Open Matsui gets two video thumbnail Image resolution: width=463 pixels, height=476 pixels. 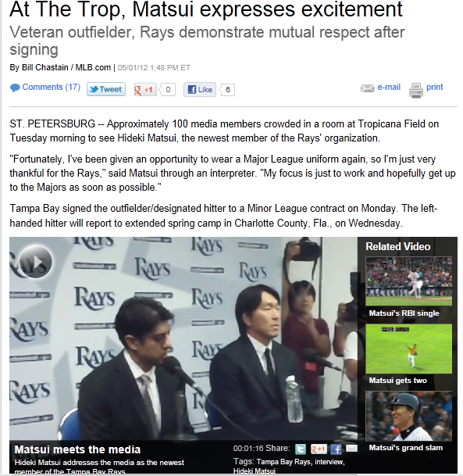408,349
